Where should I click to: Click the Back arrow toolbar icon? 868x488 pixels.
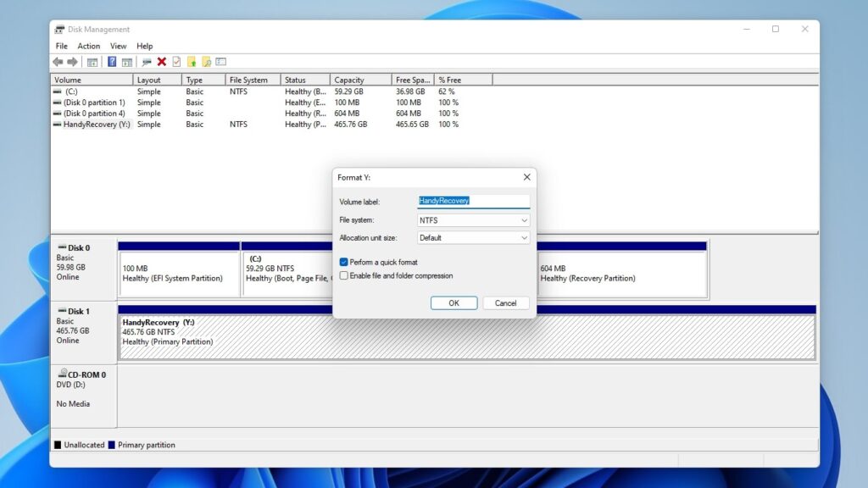point(58,62)
